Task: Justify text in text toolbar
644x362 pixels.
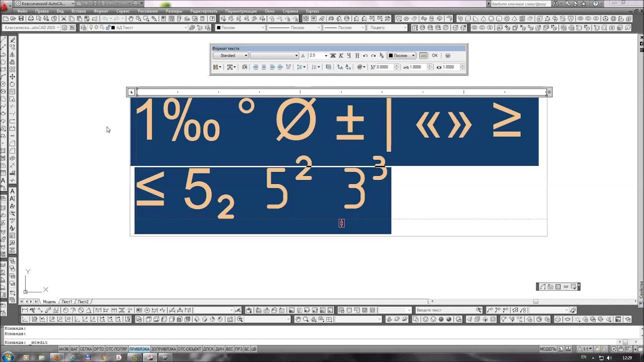Action: pyautogui.click(x=280, y=67)
